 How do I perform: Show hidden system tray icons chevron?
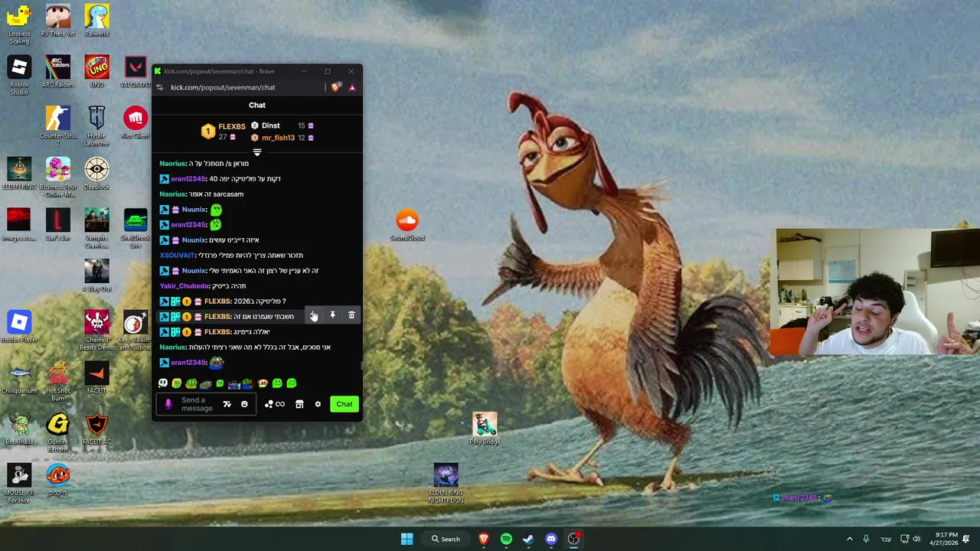(849, 539)
